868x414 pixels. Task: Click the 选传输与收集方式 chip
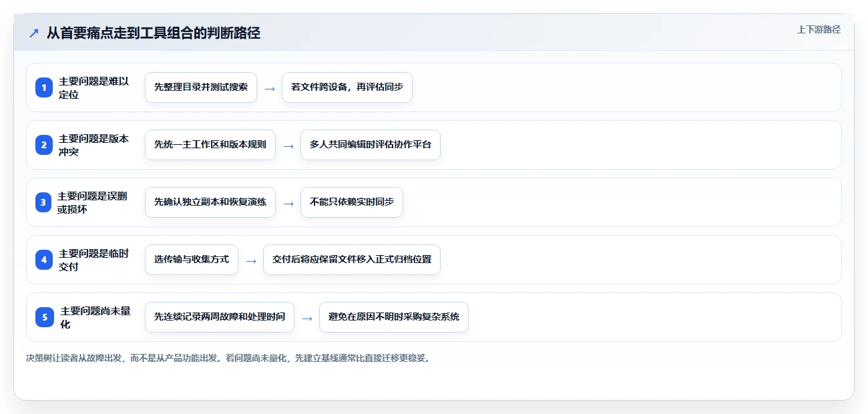pyautogui.click(x=192, y=260)
